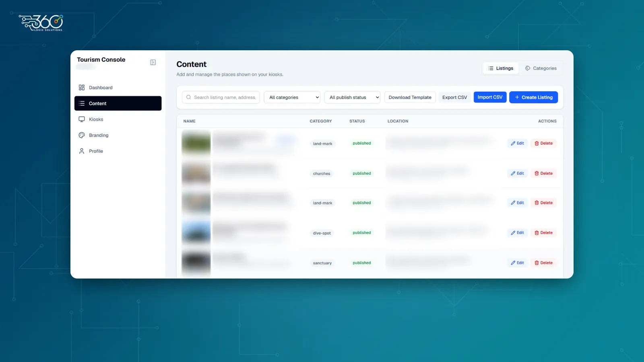Click the Download Template button

410,97
